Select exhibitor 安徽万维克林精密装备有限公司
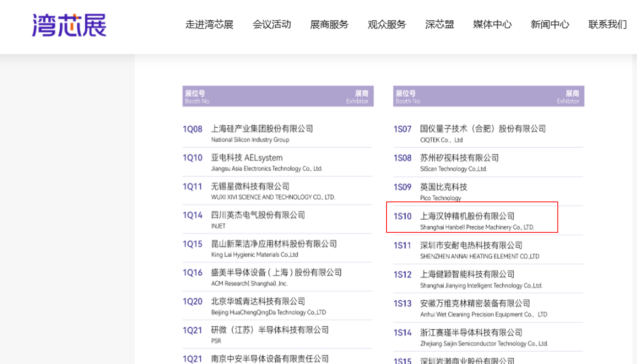Screen dimensions: 637x364 tap(475, 303)
